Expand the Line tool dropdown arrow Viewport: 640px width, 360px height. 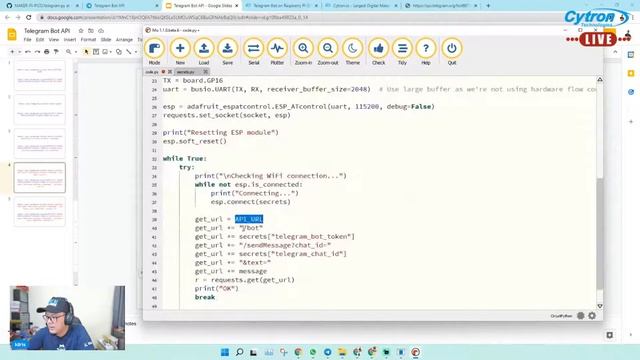point(136,52)
